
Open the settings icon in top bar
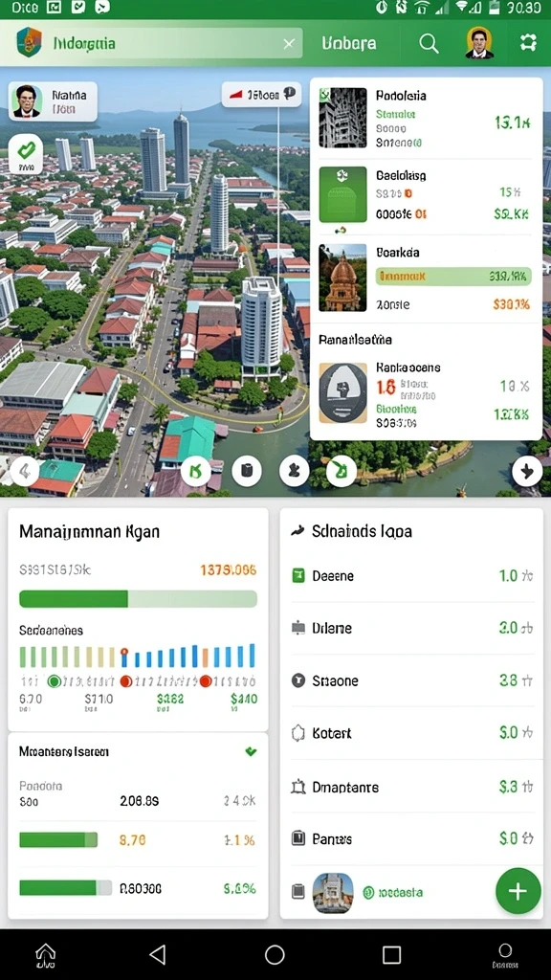[x=528, y=42]
